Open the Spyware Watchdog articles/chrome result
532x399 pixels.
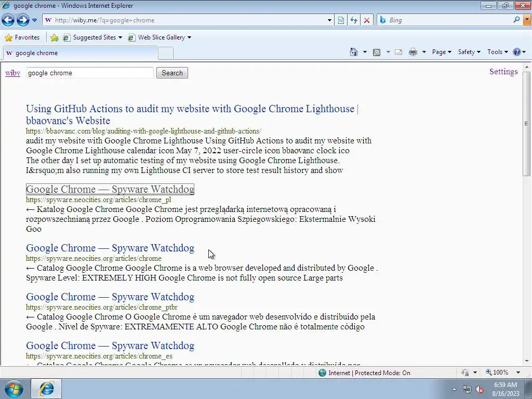tap(110, 248)
